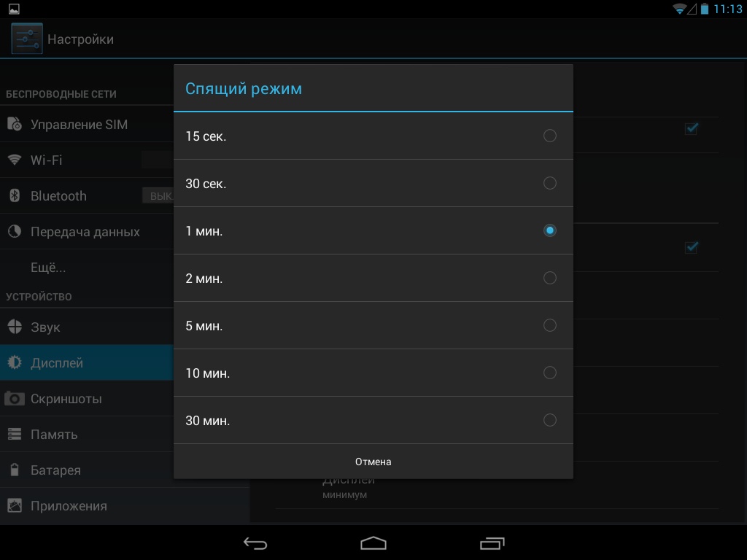This screenshot has width=747, height=560.
Task: Select the 30 сек. sleep option
Action: 550,183
